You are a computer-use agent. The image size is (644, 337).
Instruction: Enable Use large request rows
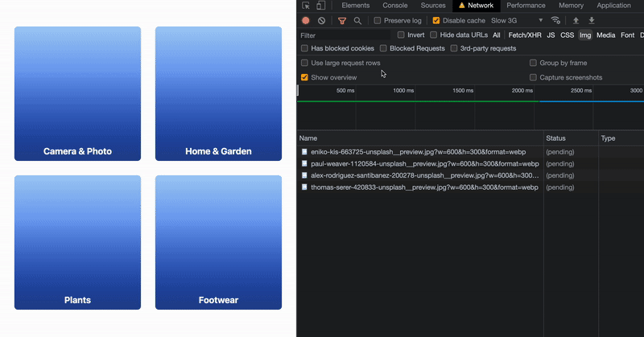304,63
